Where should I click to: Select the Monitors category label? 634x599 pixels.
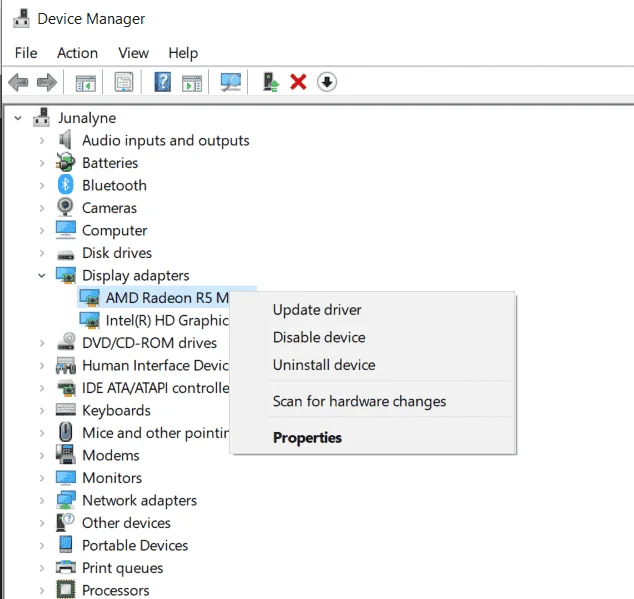coord(112,478)
